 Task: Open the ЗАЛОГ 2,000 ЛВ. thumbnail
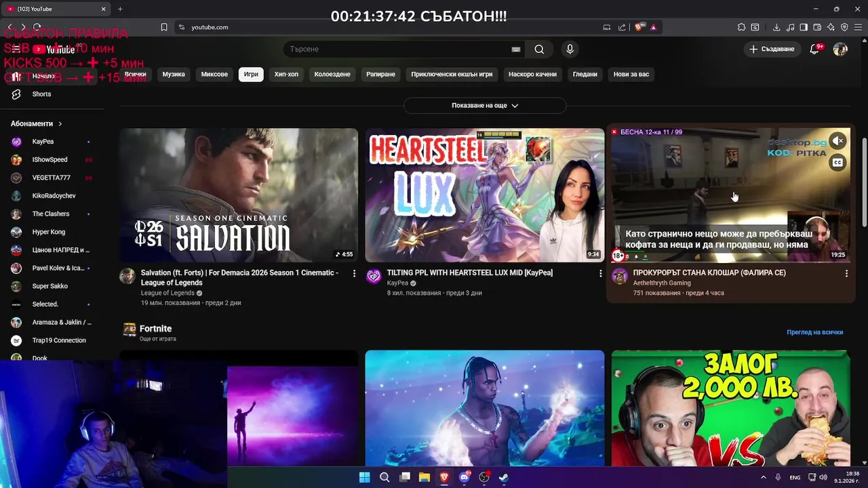tap(730, 408)
